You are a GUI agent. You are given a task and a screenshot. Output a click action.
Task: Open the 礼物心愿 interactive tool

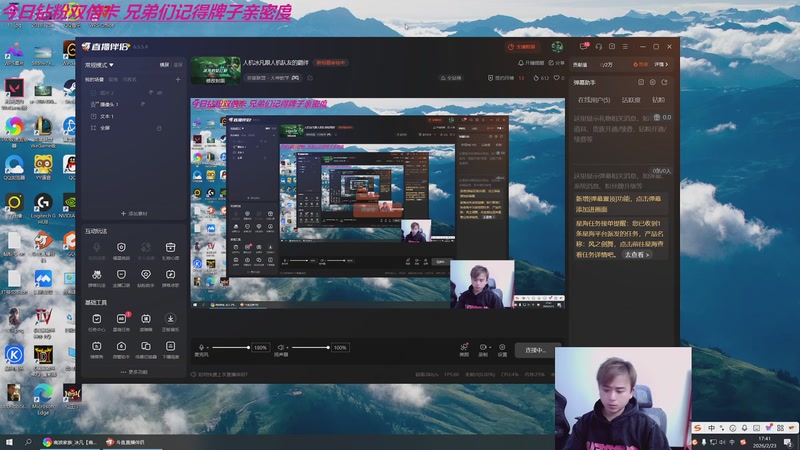[x=170, y=251]
